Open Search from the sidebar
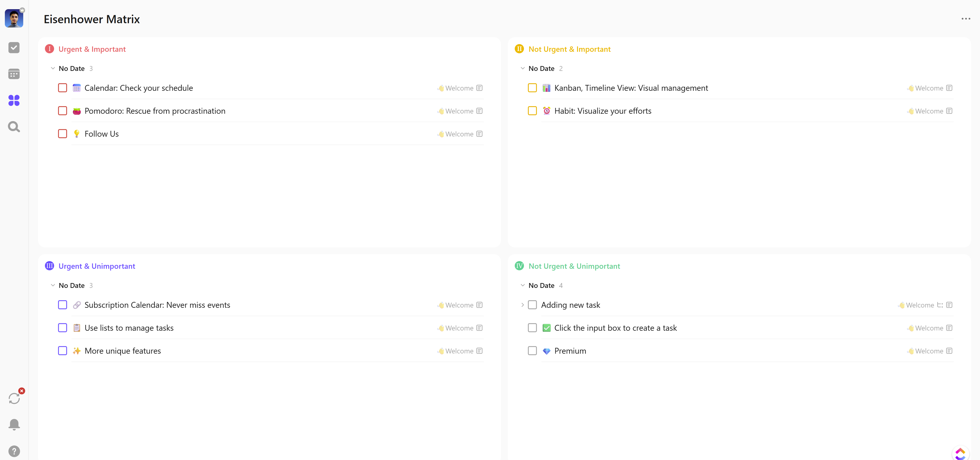This screenshot has height=460, width=980. [x=14, y=126]
